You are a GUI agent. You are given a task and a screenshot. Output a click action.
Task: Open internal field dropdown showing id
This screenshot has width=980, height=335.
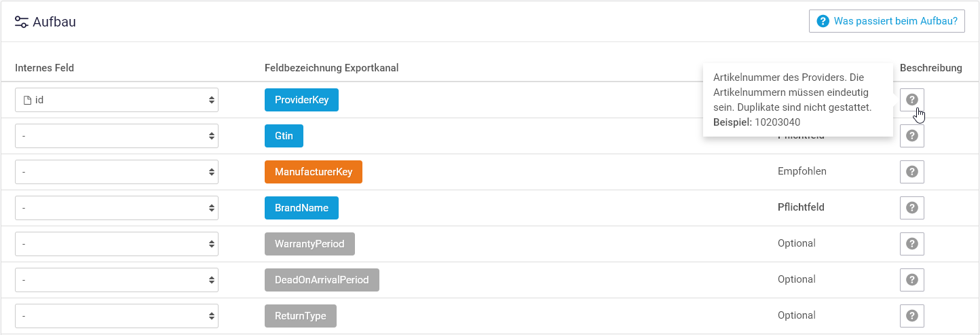pos(117,100)
